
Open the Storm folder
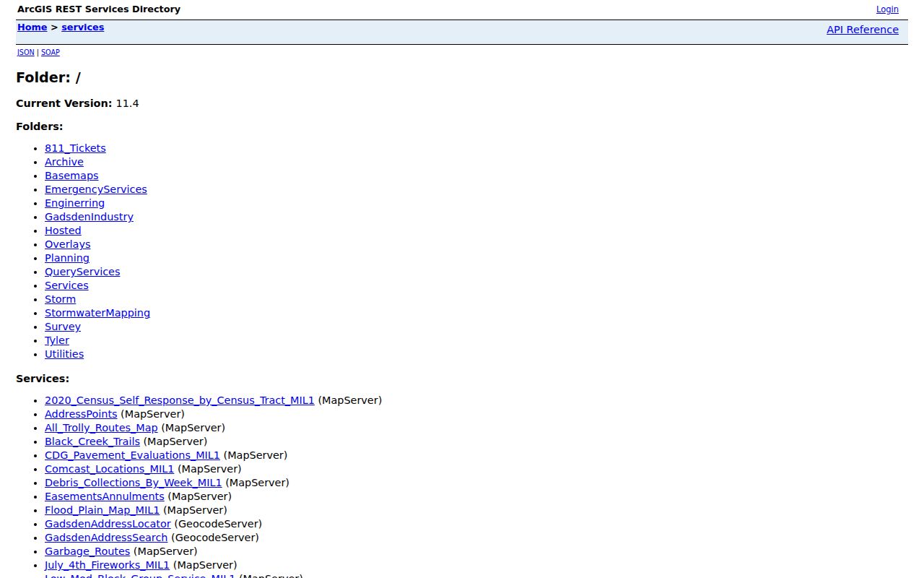click(x=60, y=299)
